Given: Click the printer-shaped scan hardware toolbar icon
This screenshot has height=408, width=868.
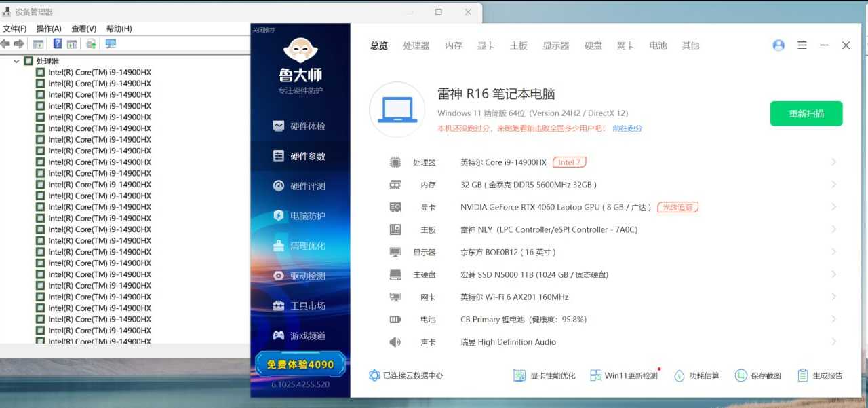Looking at the screenshot, I should (x=91, y=44).
